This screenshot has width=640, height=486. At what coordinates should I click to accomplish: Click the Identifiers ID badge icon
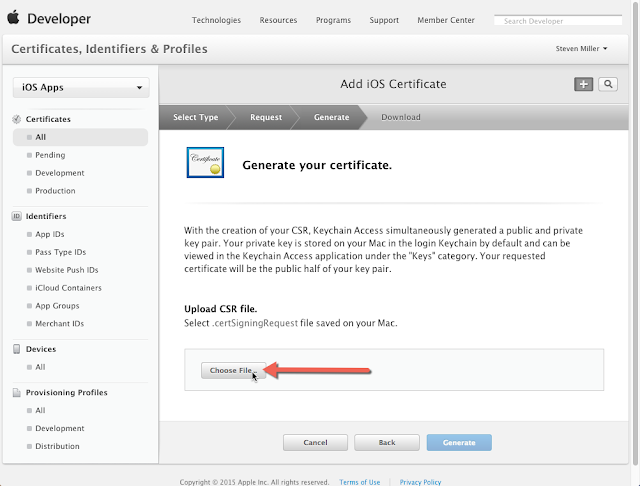16,216
